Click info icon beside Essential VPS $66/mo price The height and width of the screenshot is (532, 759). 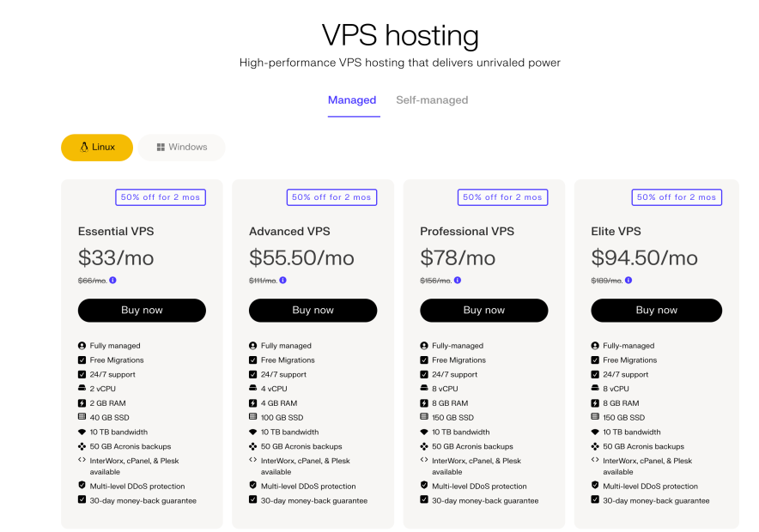click(x=113, y=281)
